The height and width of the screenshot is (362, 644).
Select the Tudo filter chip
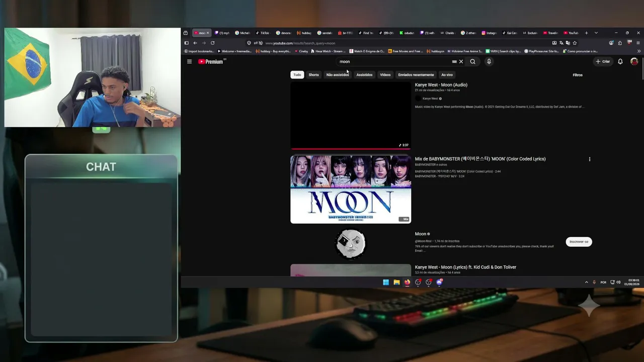pos(297,75)
